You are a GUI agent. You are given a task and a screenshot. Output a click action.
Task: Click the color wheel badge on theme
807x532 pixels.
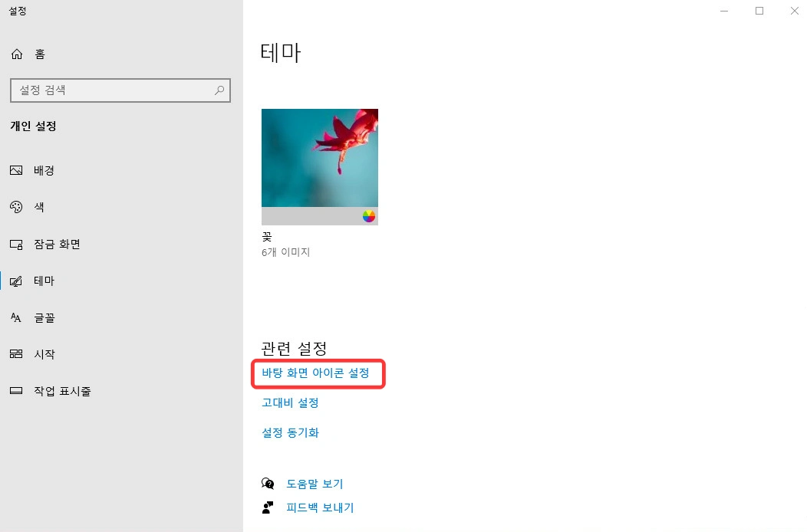[369, 216]
